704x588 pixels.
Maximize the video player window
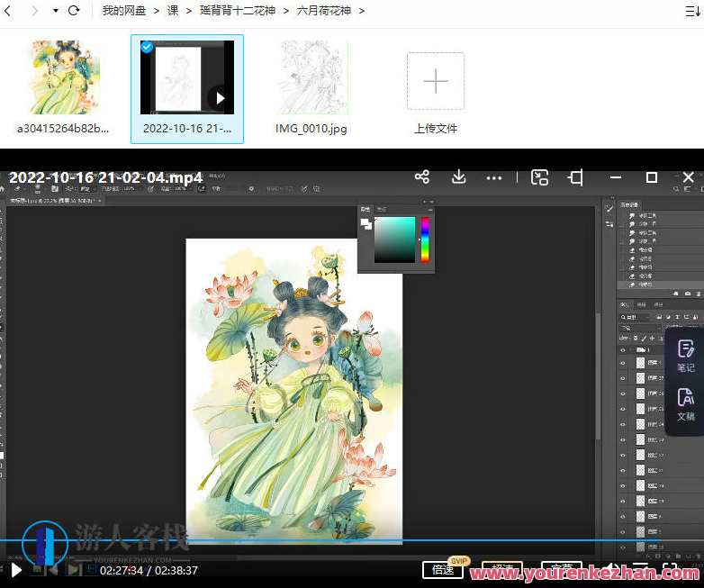point(652,177)
